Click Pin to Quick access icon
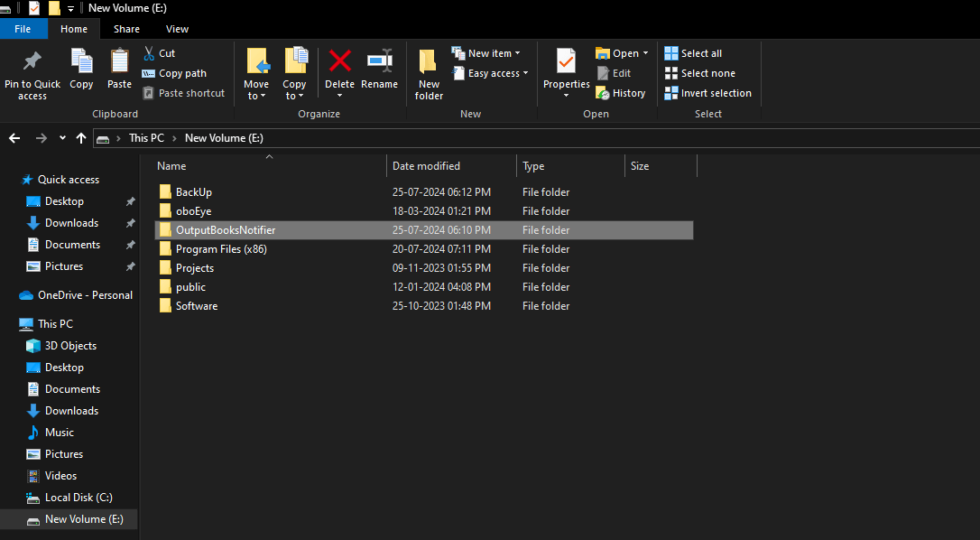The image size is (980, 540). click(32, 62)
